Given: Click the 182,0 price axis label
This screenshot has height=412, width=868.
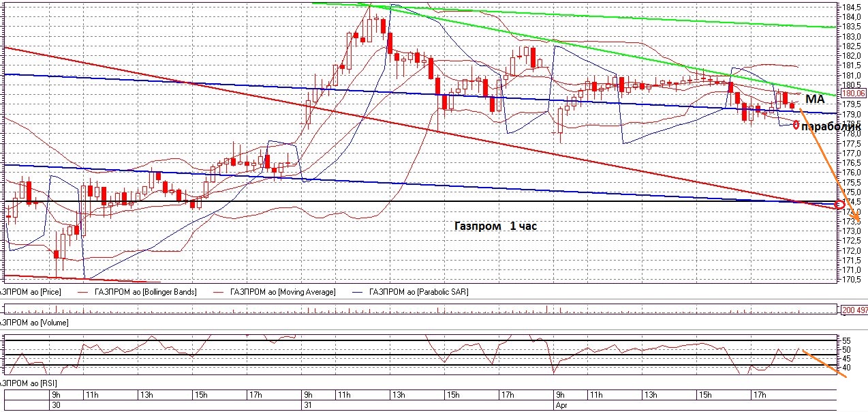Looking at the screenshot, I should 851,56.
